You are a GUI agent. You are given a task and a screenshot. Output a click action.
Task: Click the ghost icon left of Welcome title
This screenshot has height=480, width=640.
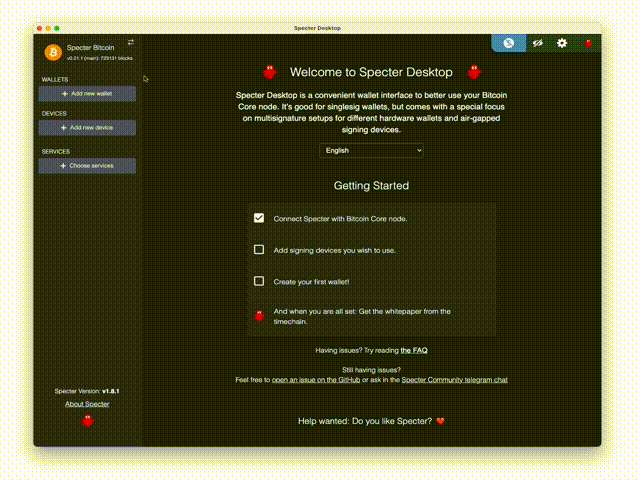pyautogui.click(x=270, y=72)
